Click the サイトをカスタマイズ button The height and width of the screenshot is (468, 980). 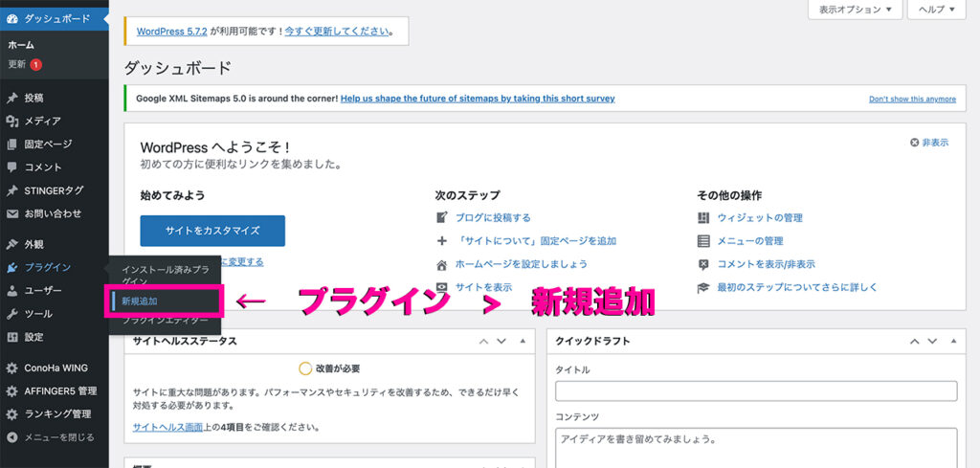click(x=212, y=231)
